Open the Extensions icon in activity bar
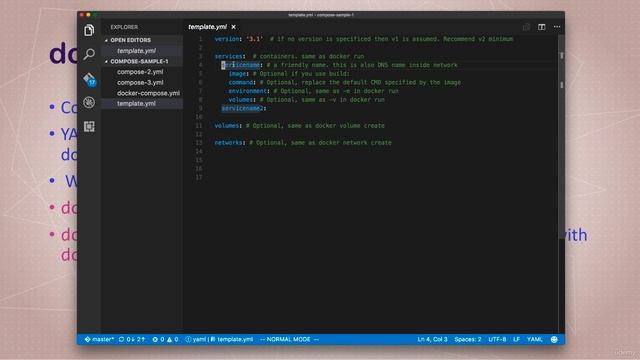This screenshot has width=640, height=360. (89, 126)
